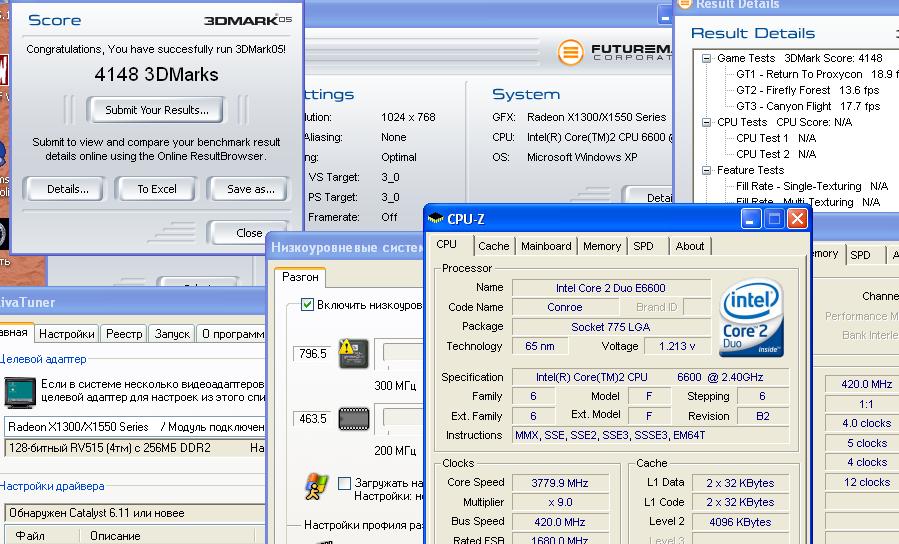
Task: Click the Instructions MMX, SSE list field
Action: click(651, 435)
